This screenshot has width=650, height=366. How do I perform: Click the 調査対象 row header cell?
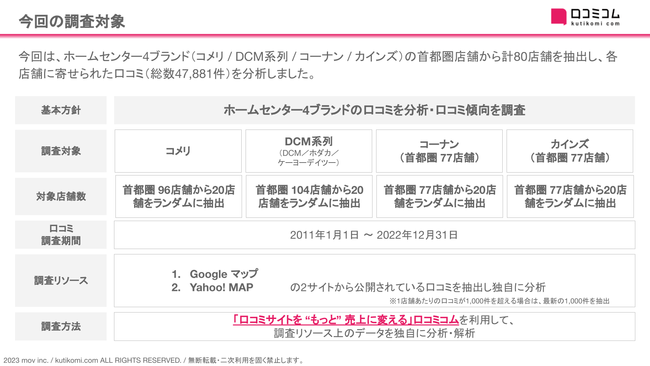(61, 151)
